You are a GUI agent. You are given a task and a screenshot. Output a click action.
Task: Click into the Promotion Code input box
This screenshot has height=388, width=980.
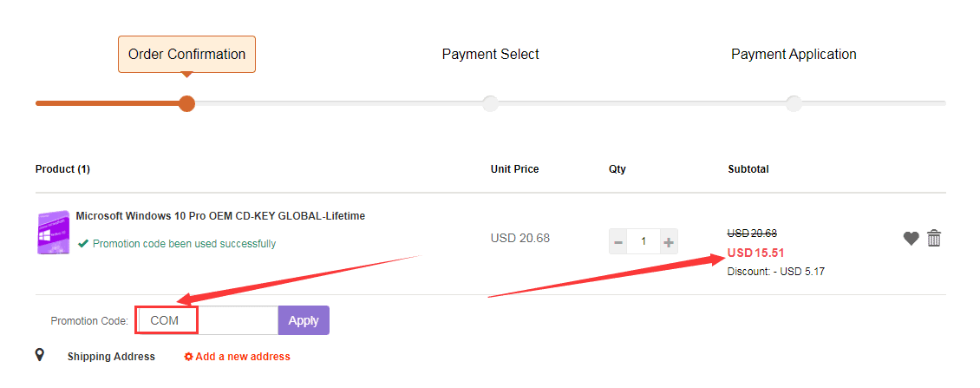(208, 320)
